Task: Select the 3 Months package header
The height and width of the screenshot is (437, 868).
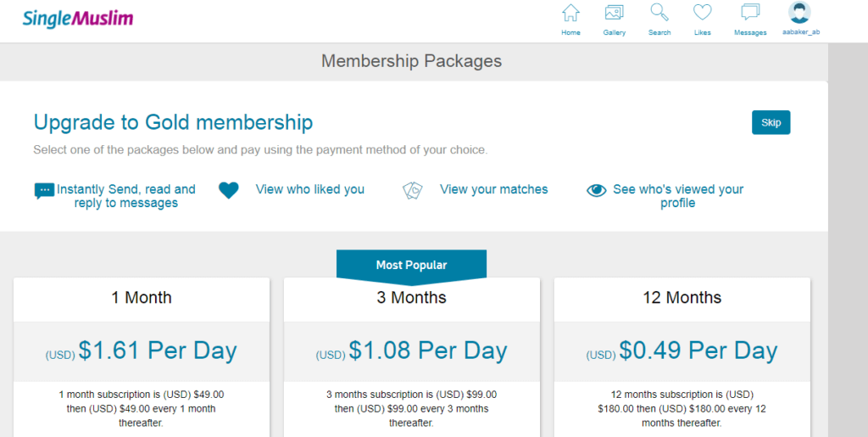Action: pos(411,298)
